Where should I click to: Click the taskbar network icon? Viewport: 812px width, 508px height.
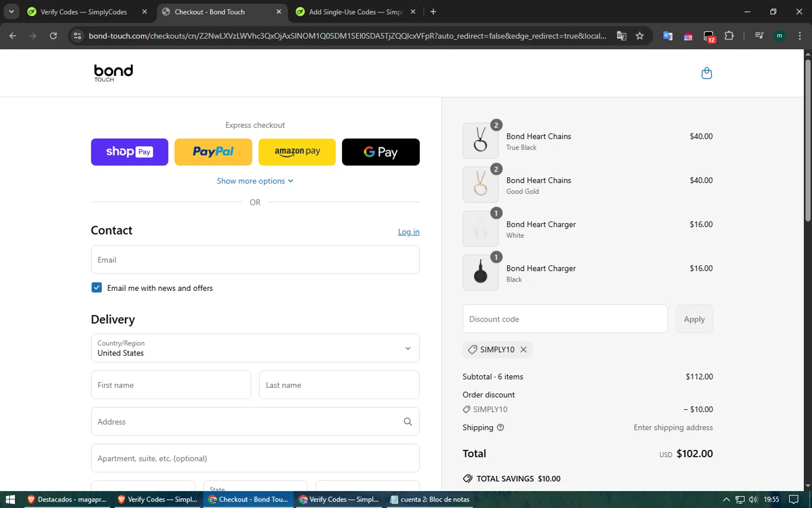(x=740, y=499)
